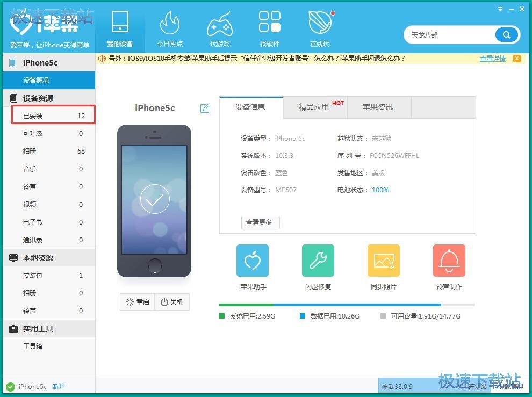
Task: Click the speaker announcement icon
Action: (x=102, y=59)
